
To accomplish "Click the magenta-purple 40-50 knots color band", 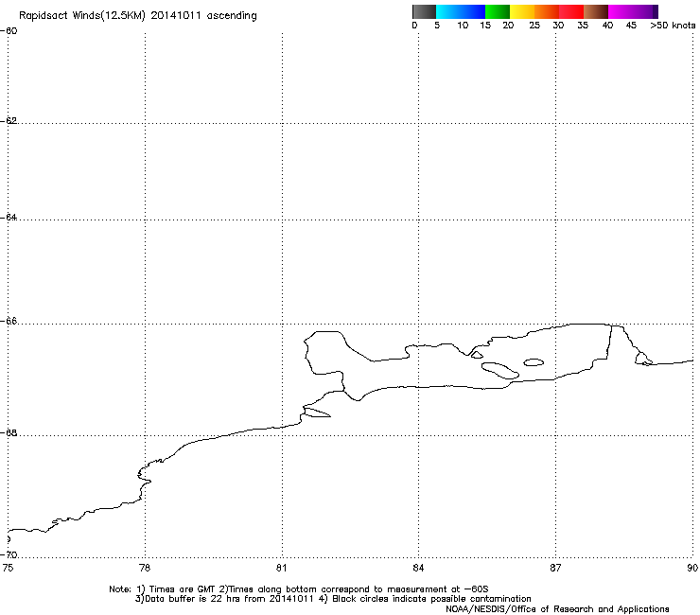I will click(633, 11).
